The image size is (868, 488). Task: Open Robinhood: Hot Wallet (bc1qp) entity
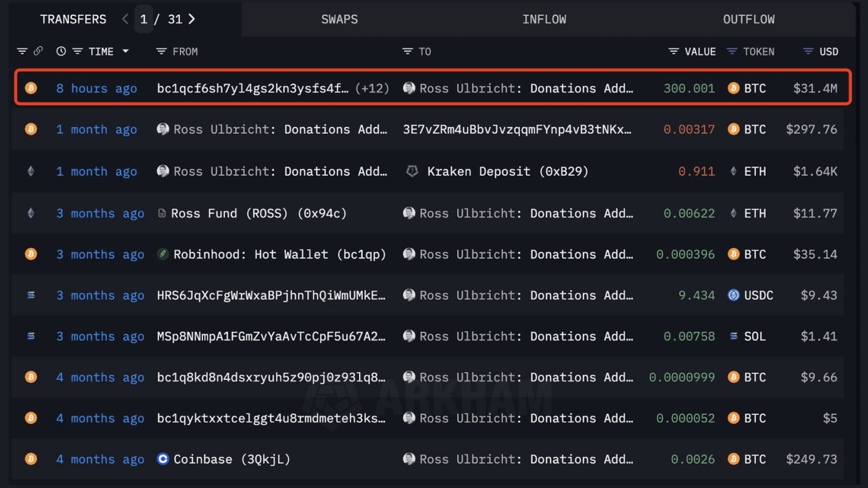280,254
